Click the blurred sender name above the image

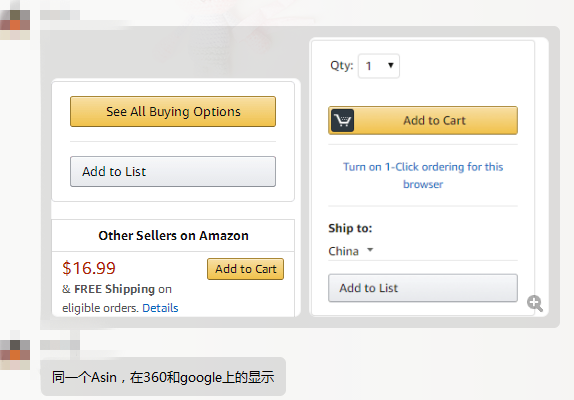point(60,15)
